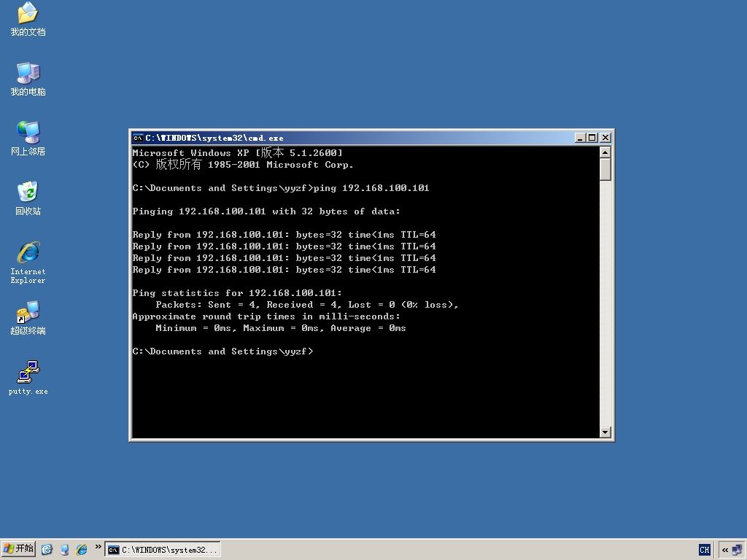Open the 我的文档 desktop icon
Viewport: 747px width, 560px height.
[x=28, y=19]
